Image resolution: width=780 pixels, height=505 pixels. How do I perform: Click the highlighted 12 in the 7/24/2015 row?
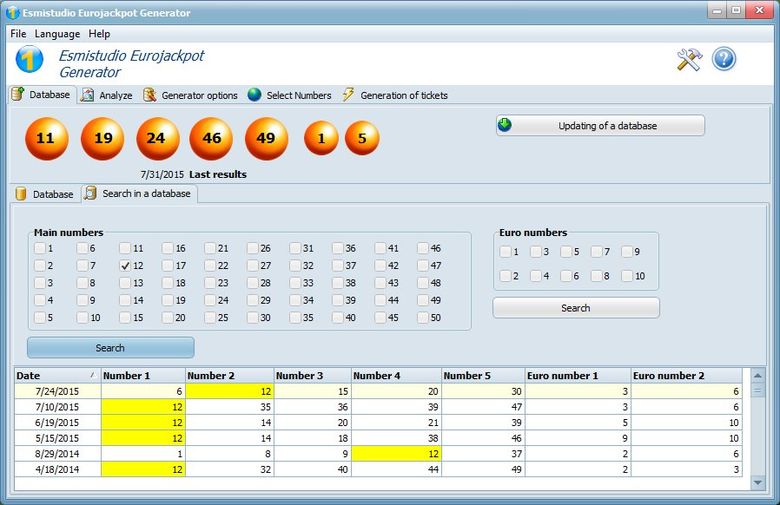(230, 392)
